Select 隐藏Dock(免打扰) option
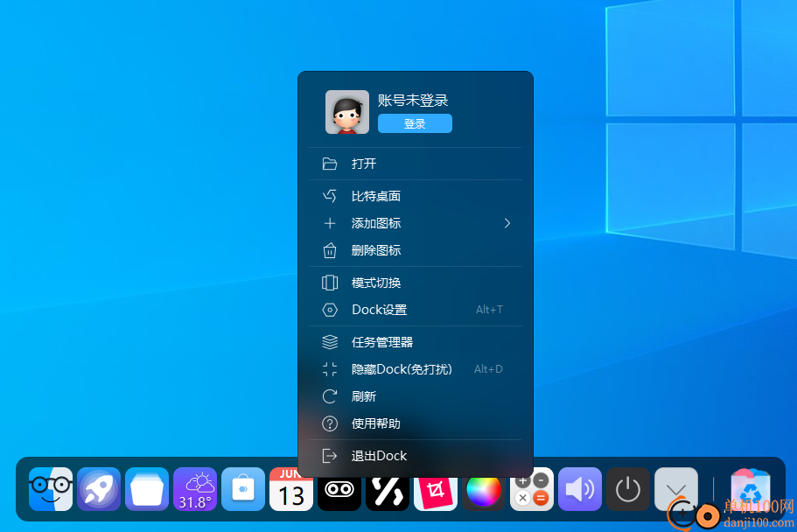The height and width of the screenshot is (532, 797). click(x=416, y=369)
